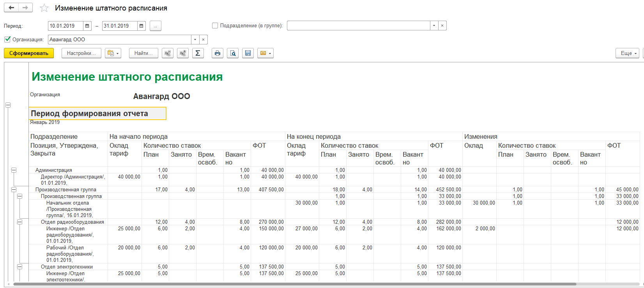Image resolution: width=644 pixels, height=288 pixels.
Task: Open calendar for period end date
Action: pos(142,26)
